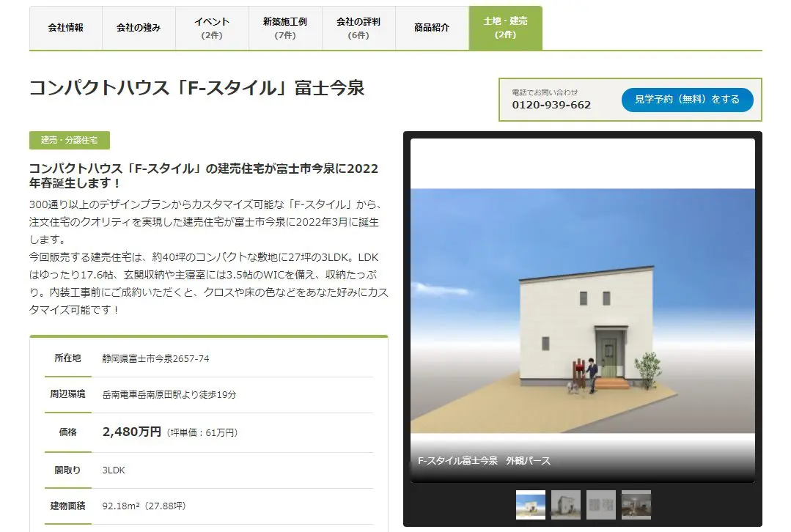Click the phone number 0120-939-662
This screenshot has width=791, height=532.
pyautogui.click(x=551, y=105)
